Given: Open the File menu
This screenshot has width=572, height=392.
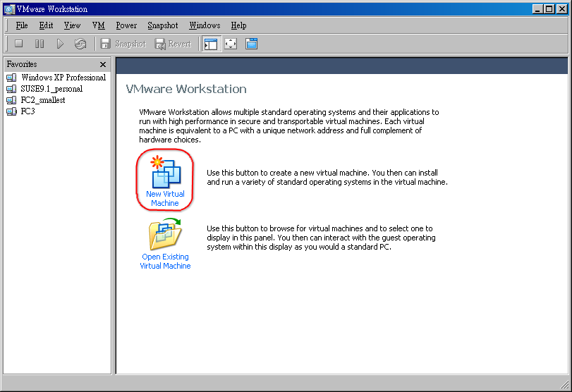Looking at the screenshot, I should click(x=22, y=25).
